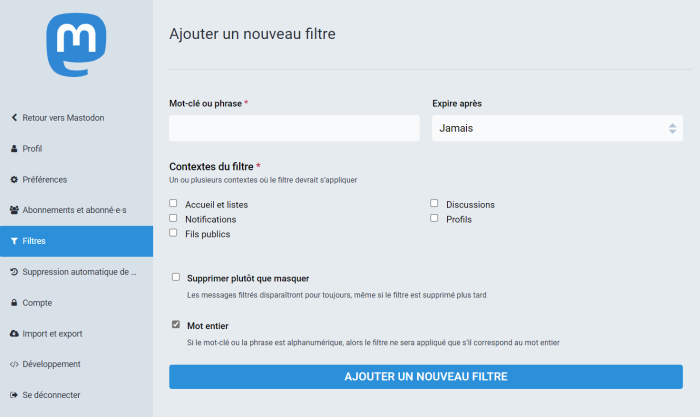Viewport: 700px width, 417px height.
Task: Click the hint 'Un ou plusieurs contextes où le filtre devrait s'appliquer'
Action: [263, 180]
